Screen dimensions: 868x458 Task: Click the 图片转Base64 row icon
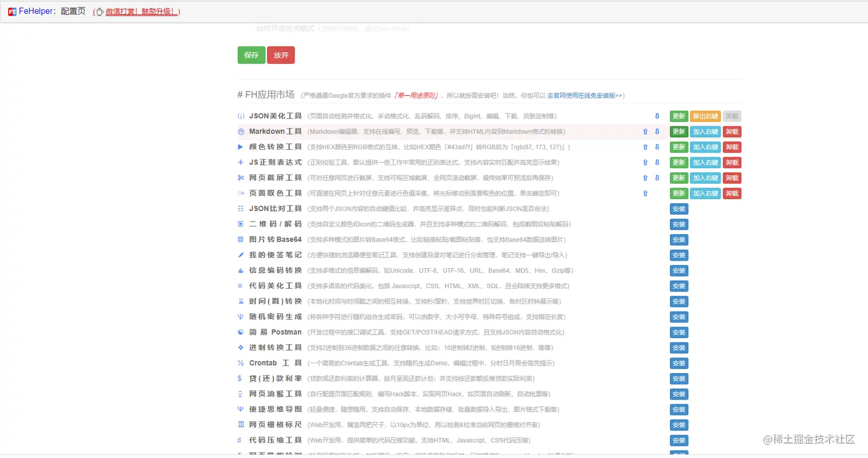[241, 239]
